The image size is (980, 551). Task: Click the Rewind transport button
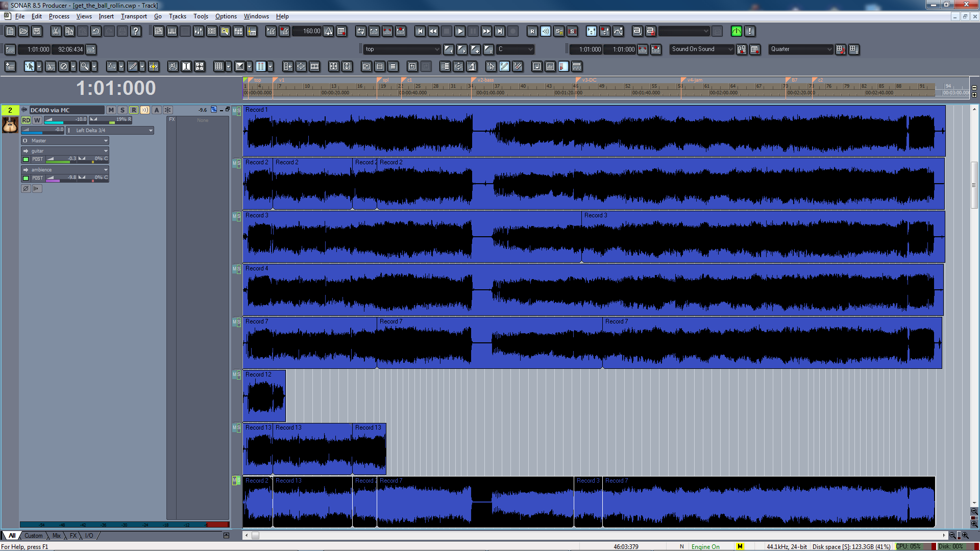(433, 32)
